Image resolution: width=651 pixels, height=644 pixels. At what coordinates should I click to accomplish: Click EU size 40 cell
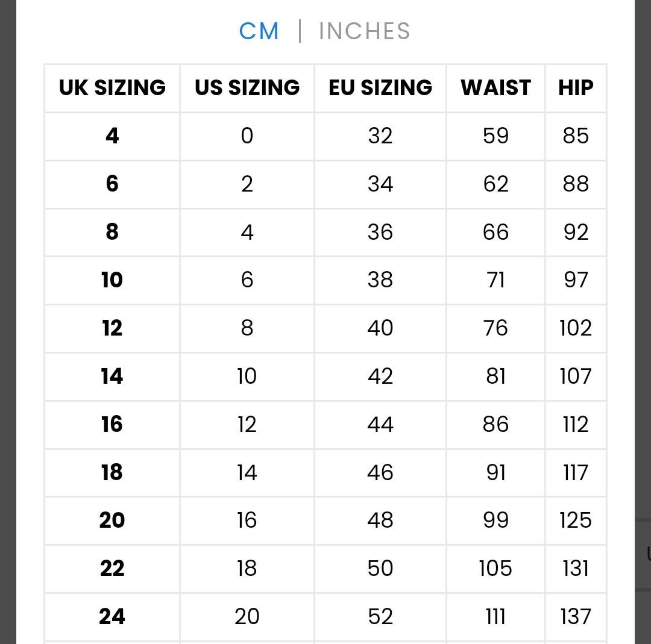click(380, 328)
